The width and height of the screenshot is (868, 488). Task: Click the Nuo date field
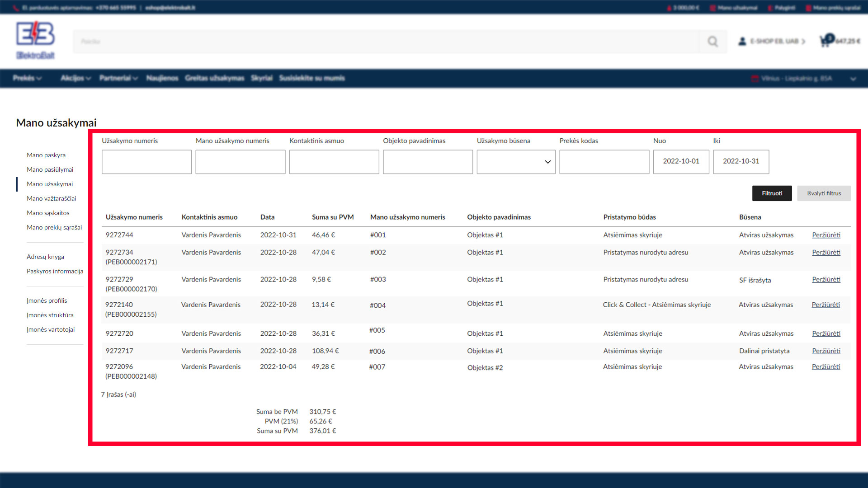(x=681, y=162)
